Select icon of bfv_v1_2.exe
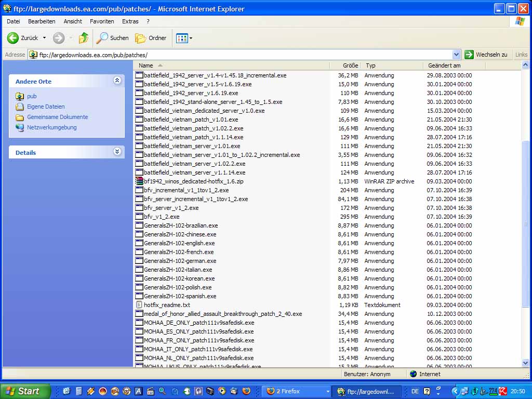This screenshot has height=399, width=532. 139,217
